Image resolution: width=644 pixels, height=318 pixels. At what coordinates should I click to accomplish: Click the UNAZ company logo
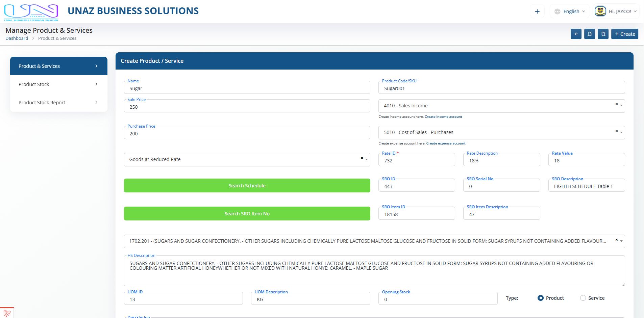(31, 12)
